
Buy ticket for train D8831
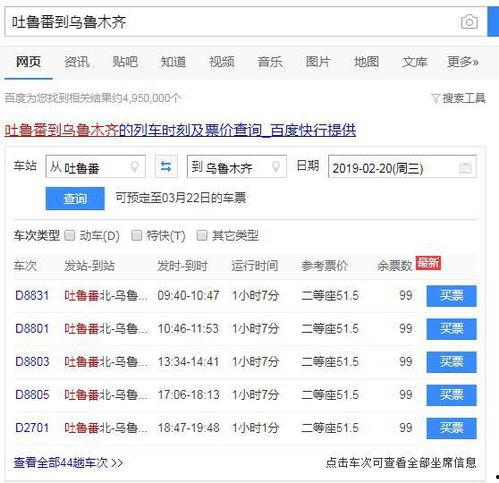451,296
